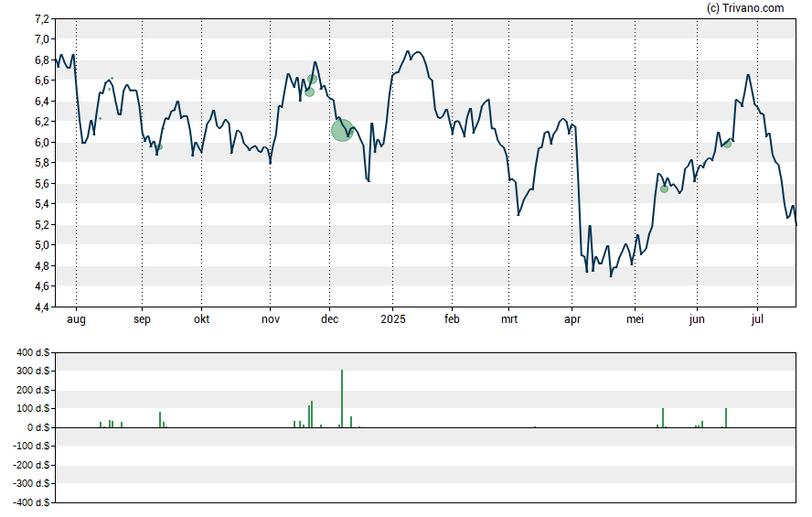Click the '5,0' price axis value

pos(42,245)
